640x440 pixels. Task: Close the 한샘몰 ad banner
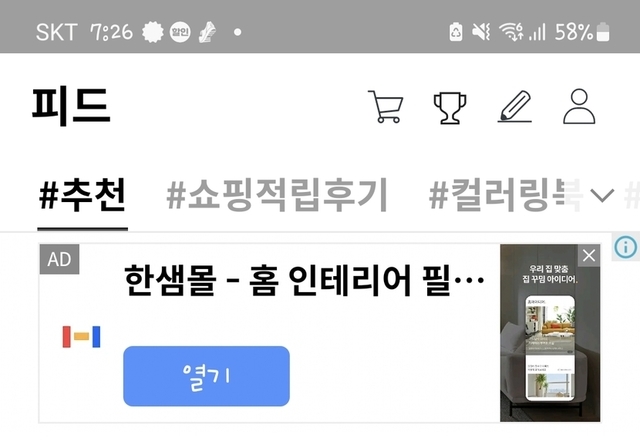[589, 256]
